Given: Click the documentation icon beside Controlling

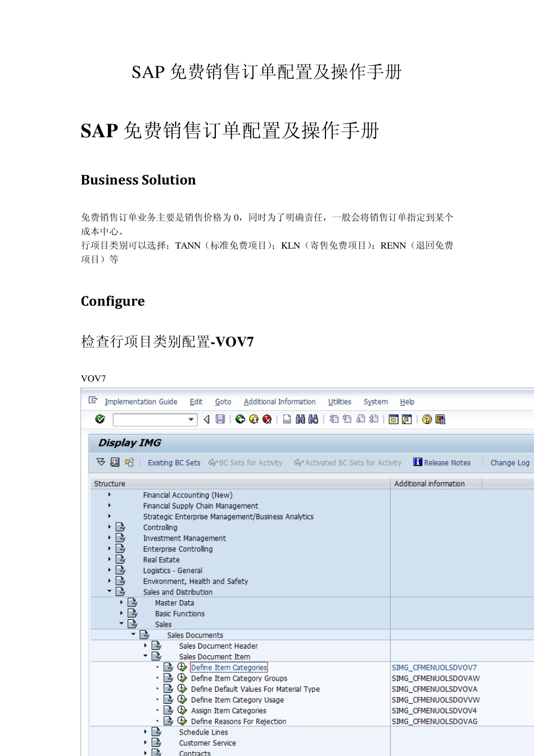Looking at the screenshot, I should (x=120, y=527).
